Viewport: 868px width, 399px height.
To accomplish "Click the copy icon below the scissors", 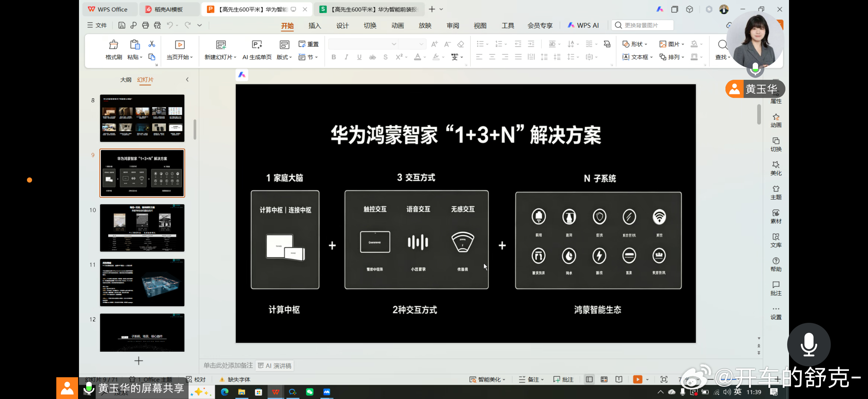I will point(152,57).
